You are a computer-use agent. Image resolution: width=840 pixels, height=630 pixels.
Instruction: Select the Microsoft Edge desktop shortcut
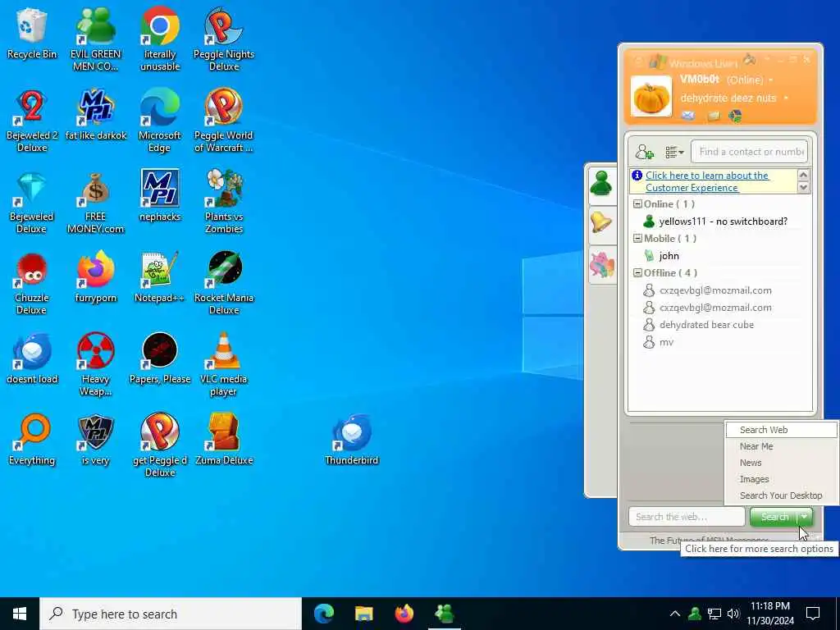click(x=160, y=121)
